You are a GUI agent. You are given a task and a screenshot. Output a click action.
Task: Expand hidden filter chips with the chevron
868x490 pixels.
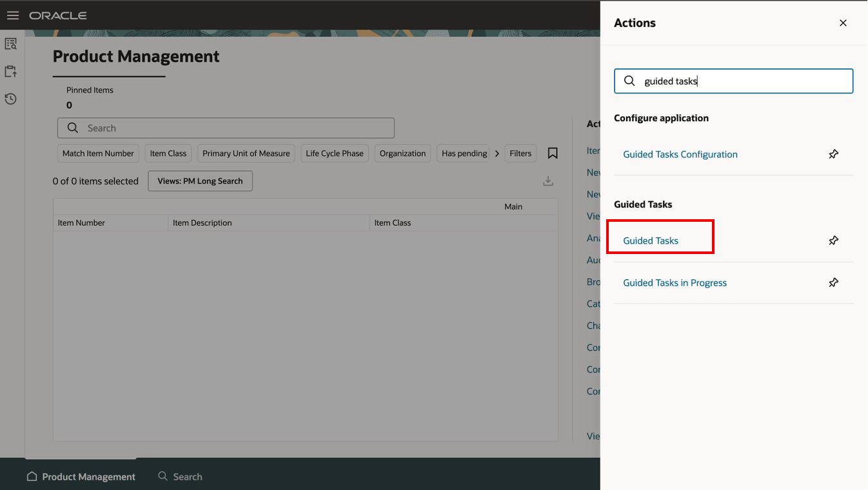click(497, 153)
